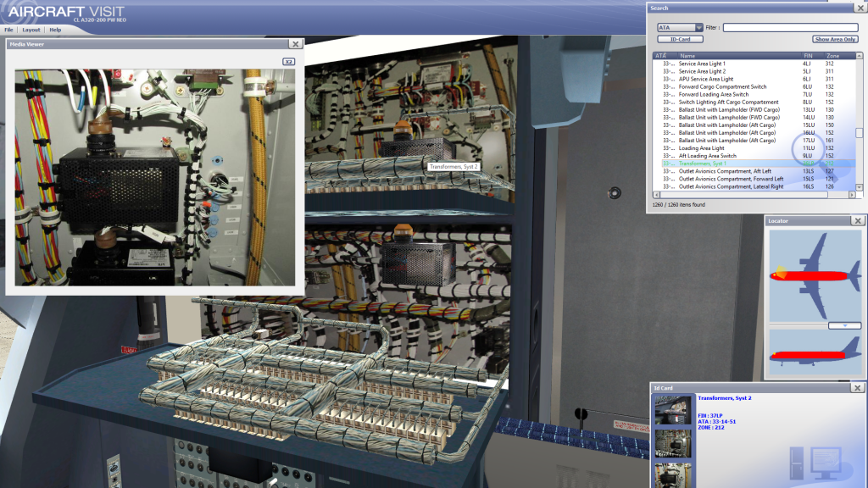The height and width of the screenshot is (488, 868).
Task: Select the Aft Loading Area Switch row
Action: tap(754, 156)
